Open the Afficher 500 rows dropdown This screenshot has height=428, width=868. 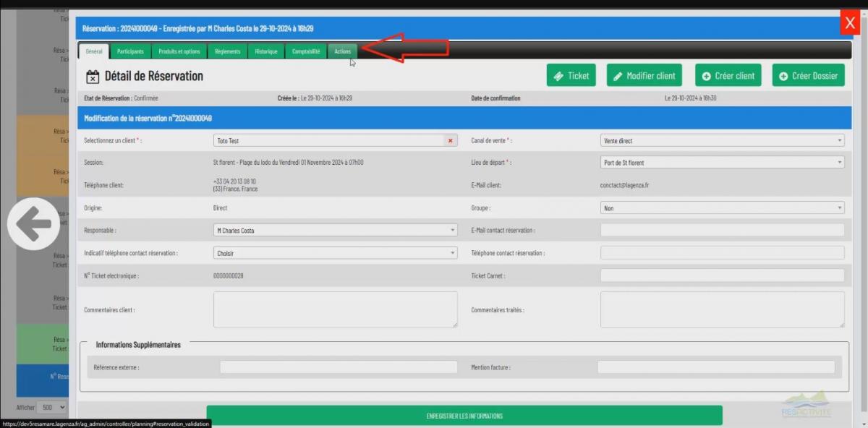(52, 408)
